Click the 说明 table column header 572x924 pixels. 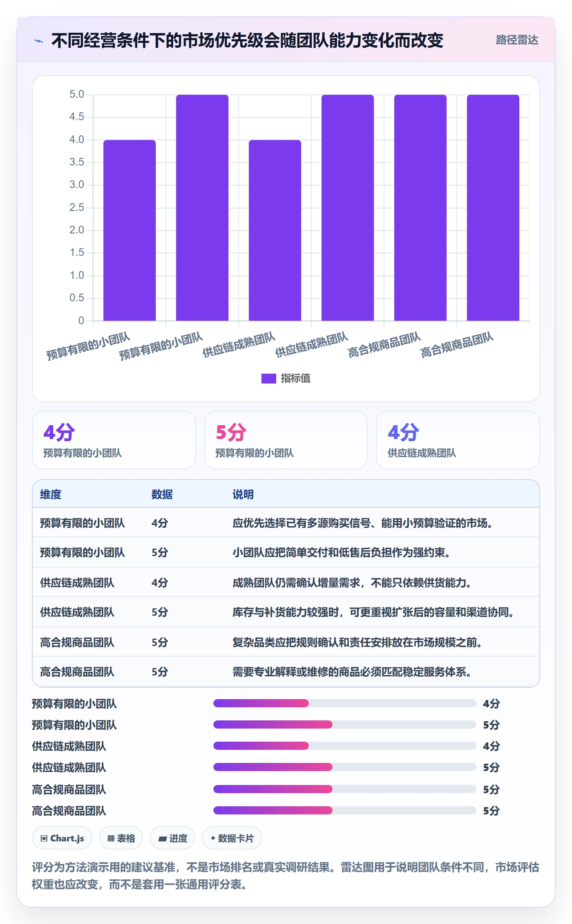(x=243, y=494)
